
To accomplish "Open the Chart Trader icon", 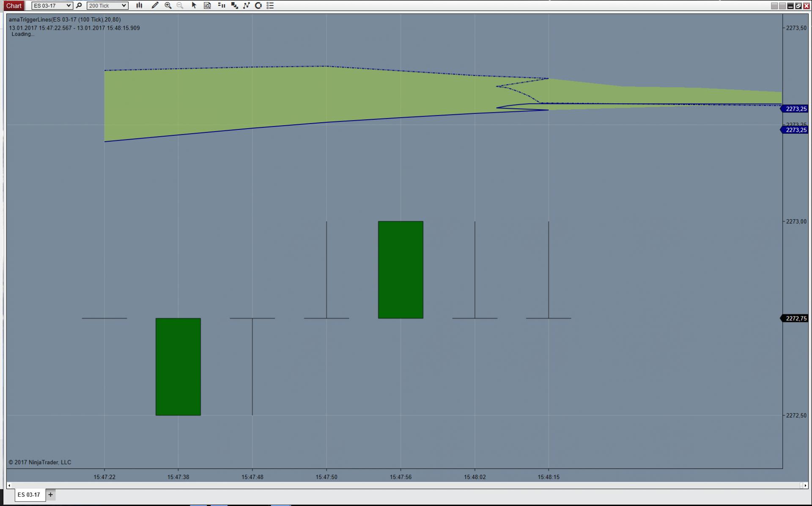I will coord(221,5).
